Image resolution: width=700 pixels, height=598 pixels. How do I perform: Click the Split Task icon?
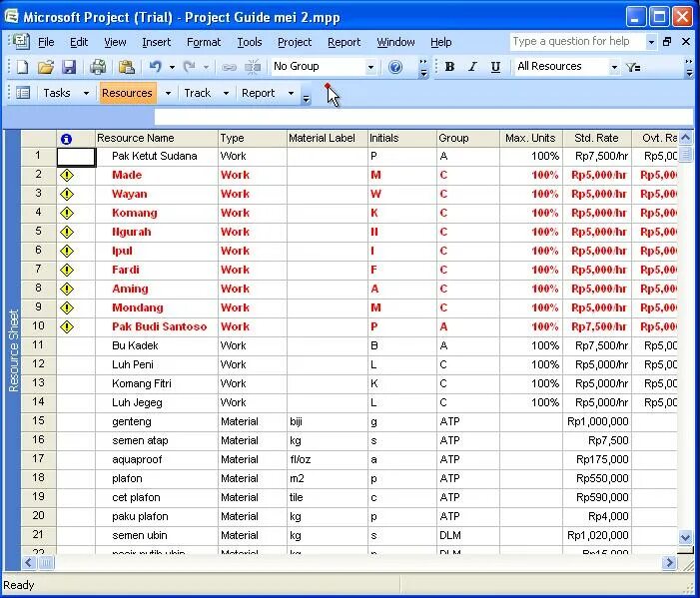click(x=253, y=67)
